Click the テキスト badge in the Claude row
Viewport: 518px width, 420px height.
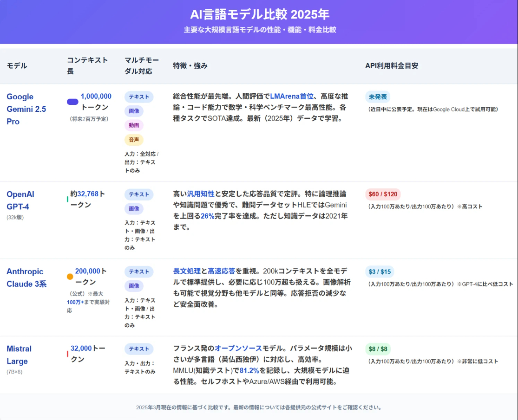point(139,271)
